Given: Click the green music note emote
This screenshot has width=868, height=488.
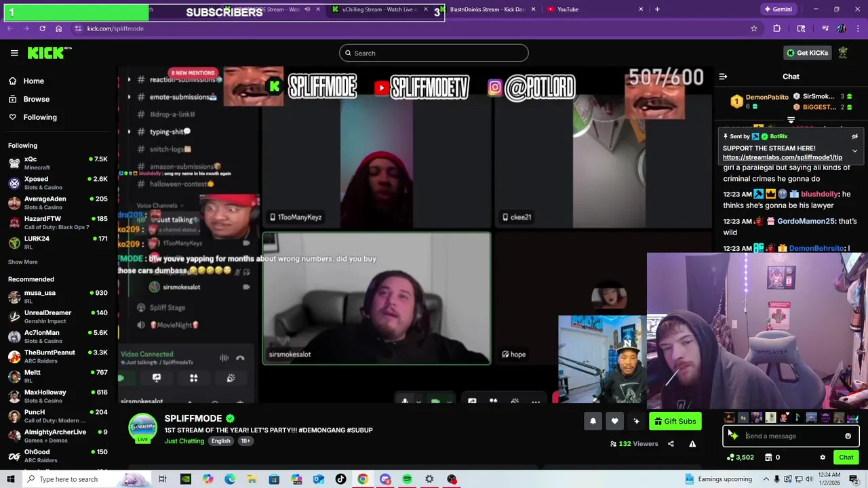Looking at the screenshot, I should coord(797,418).
